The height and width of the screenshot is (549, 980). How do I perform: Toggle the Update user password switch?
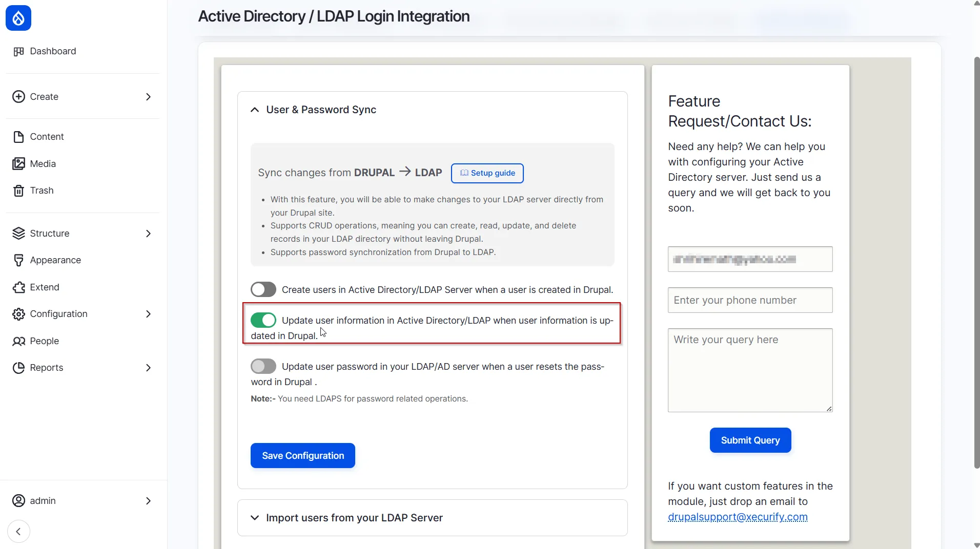pos(263,366)
